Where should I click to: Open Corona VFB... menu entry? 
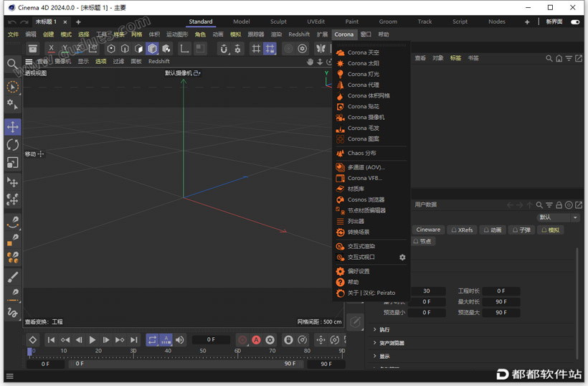(x=364, y=178)
